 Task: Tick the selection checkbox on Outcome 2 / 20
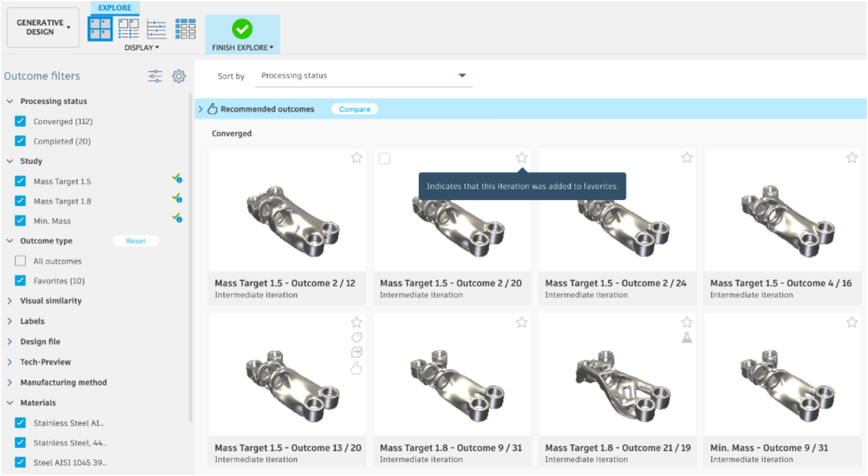[x=384, y=159]
